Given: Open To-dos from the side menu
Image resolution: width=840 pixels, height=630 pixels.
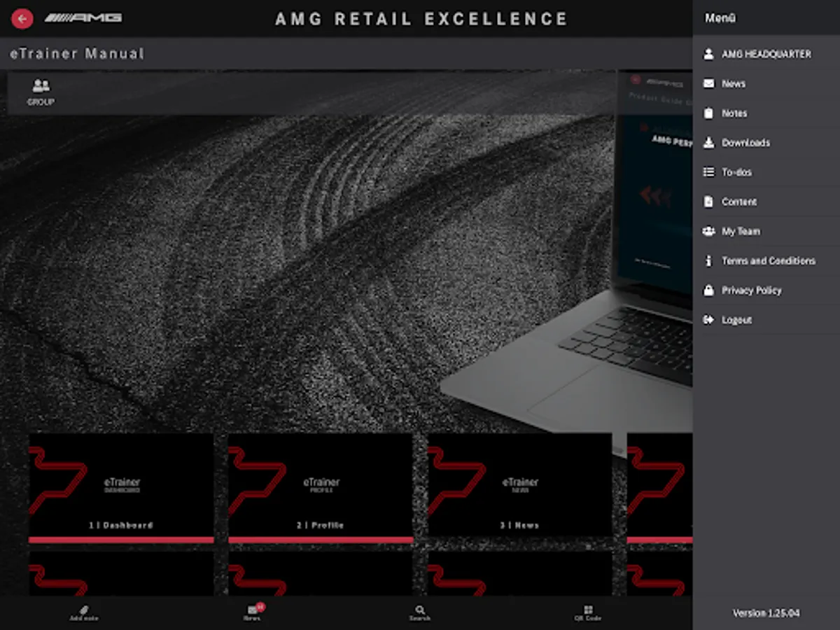Looking at the screenshot, I should 737,171.
